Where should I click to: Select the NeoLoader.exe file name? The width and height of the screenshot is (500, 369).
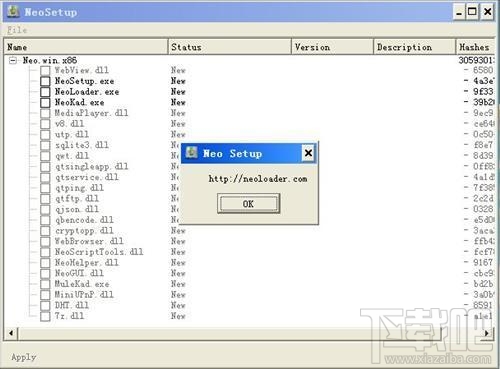click(x=87, y=92)
